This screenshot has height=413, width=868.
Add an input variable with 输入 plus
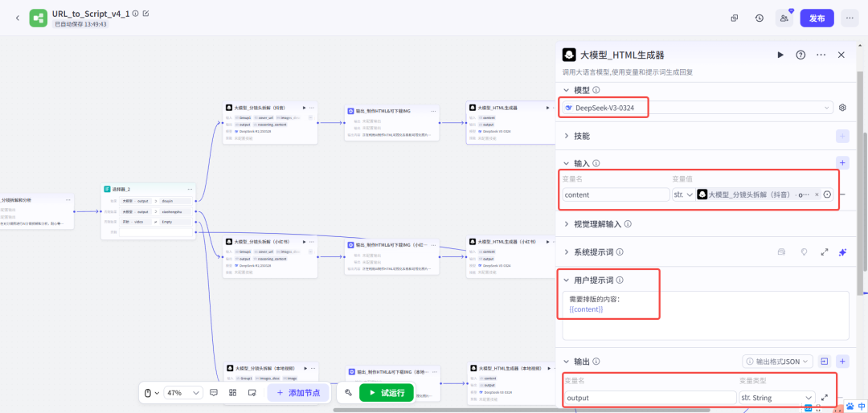pos(842,163)
